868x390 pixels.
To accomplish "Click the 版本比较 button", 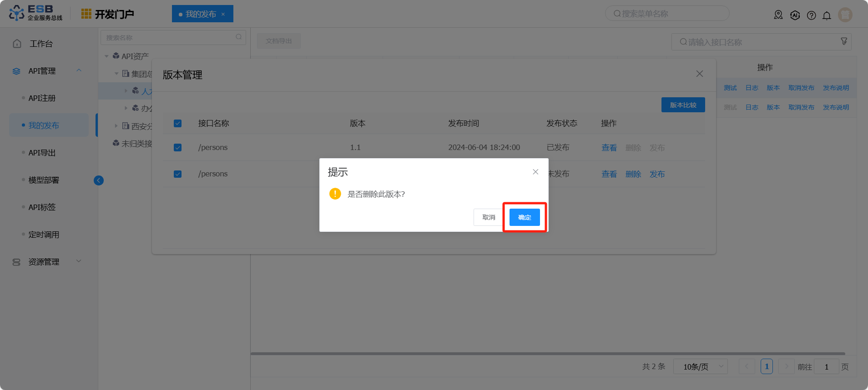I will (x=683, y=105).
